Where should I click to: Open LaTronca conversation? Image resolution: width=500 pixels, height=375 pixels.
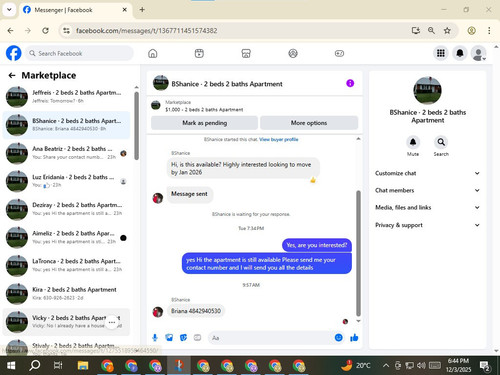pos(67,265)
